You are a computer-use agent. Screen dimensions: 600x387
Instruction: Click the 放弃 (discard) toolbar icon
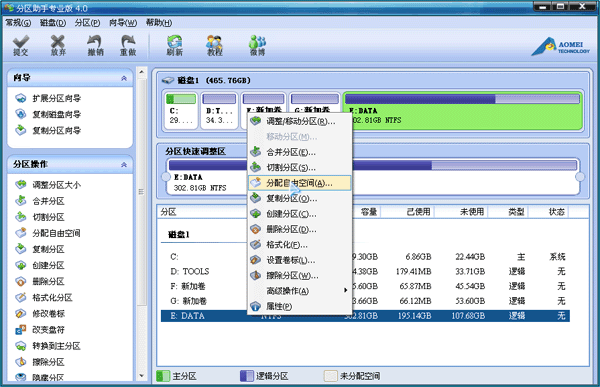point(58,46)
